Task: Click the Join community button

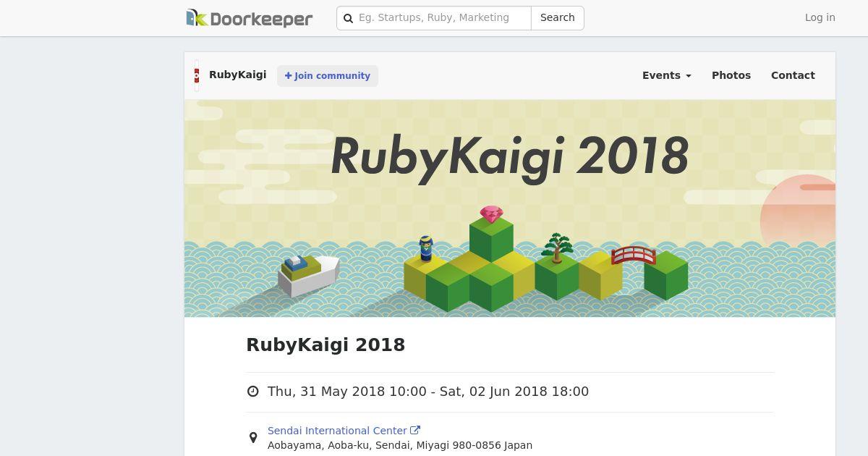Action: pyautogui.click(x=328, y=76)
